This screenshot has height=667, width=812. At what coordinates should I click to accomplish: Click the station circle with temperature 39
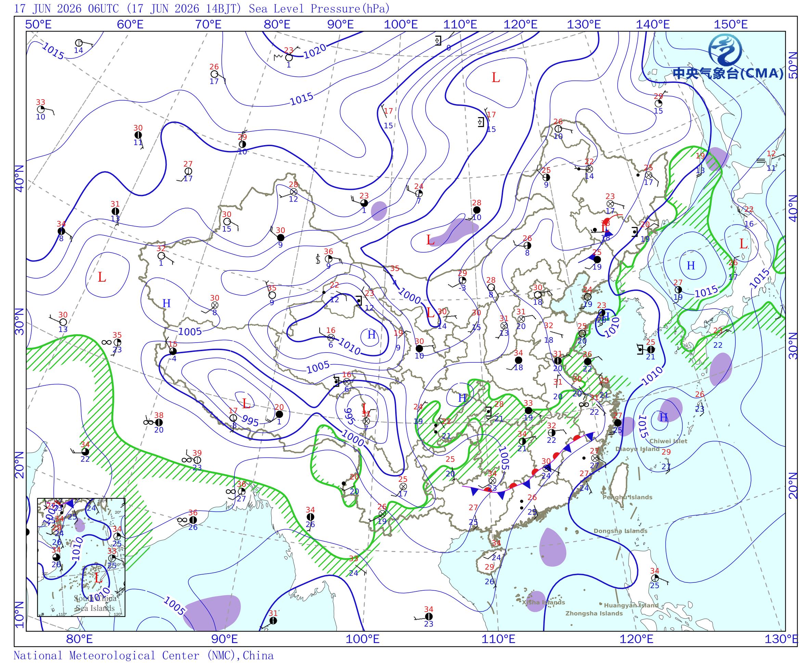click(197, 460)
